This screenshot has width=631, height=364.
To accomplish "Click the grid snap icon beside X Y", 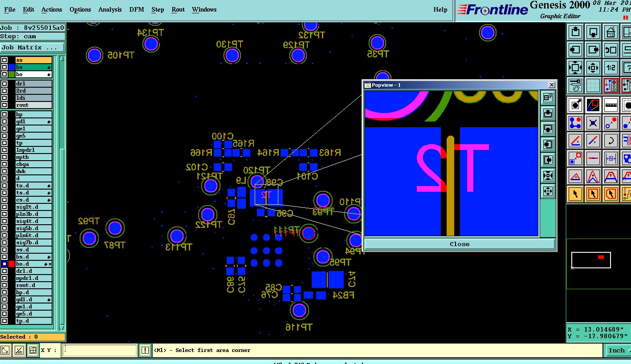I will 33,351.
